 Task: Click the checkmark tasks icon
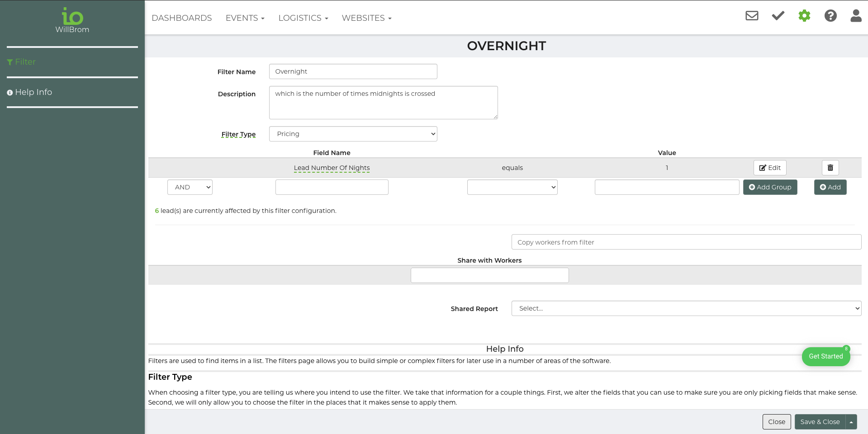(778, 16)
